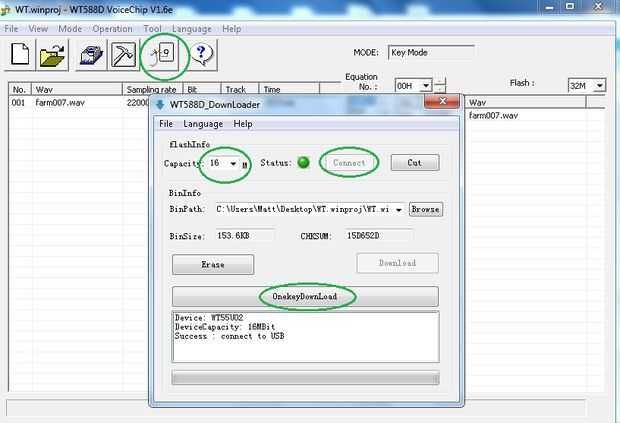This screenshot has height=423, width=620.
Task: Click the help question mark icon
Action: [202, 55]
